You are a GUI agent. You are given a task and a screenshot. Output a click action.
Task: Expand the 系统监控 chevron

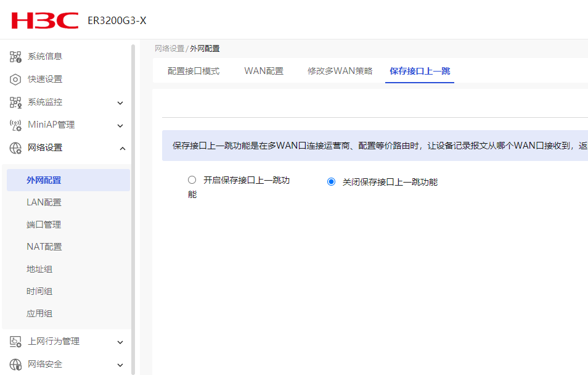121,103
